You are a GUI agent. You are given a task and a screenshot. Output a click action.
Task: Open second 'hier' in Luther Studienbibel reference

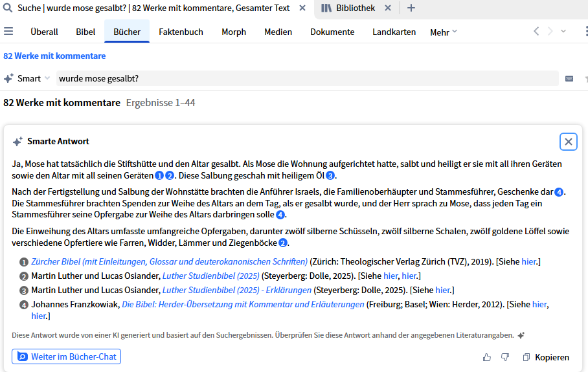pyautogui.click(x=409, y=276)
